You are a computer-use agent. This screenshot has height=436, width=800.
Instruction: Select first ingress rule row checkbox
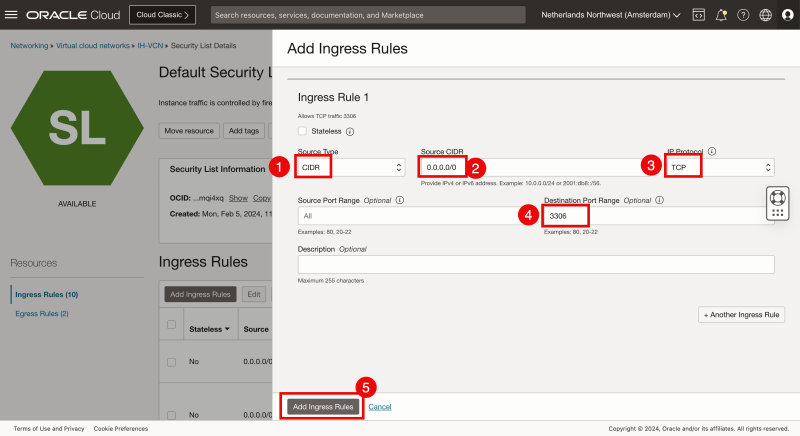171,361
